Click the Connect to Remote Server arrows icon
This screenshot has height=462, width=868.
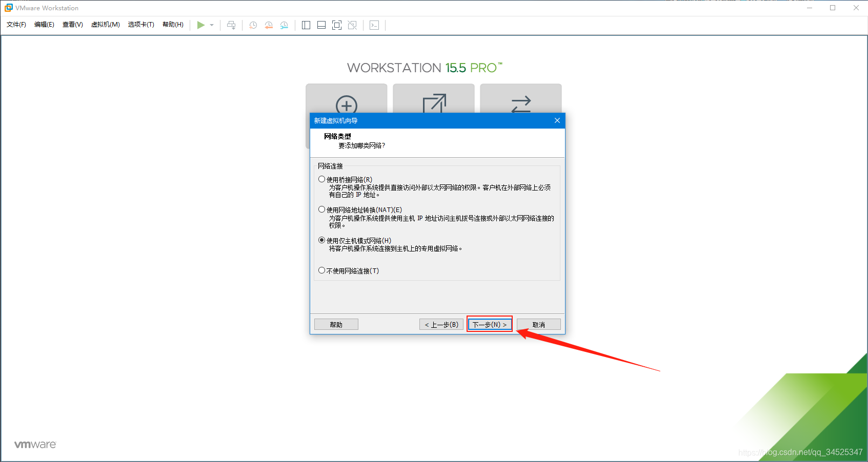pyautogui.click(x=521, y=104)
